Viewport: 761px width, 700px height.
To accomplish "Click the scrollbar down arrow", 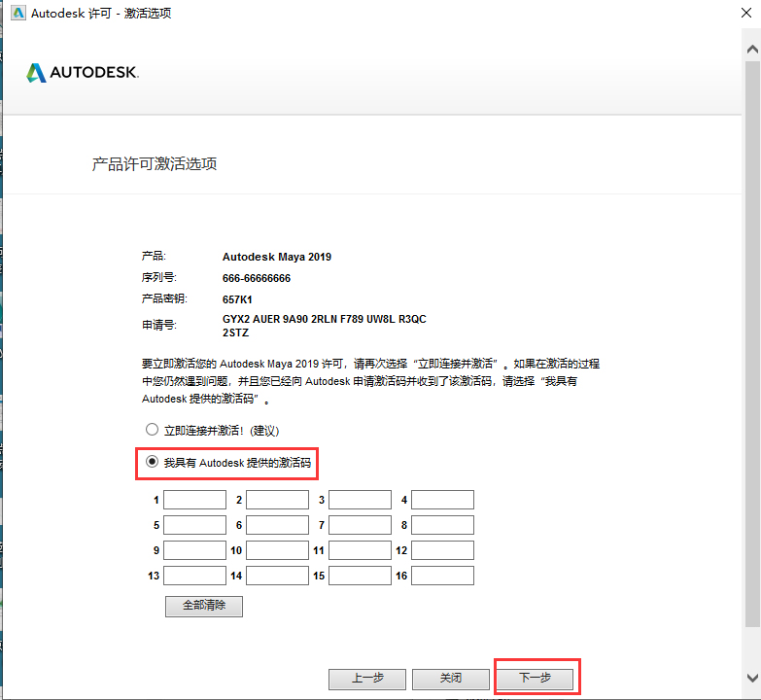I will click(x=752, y=678).
